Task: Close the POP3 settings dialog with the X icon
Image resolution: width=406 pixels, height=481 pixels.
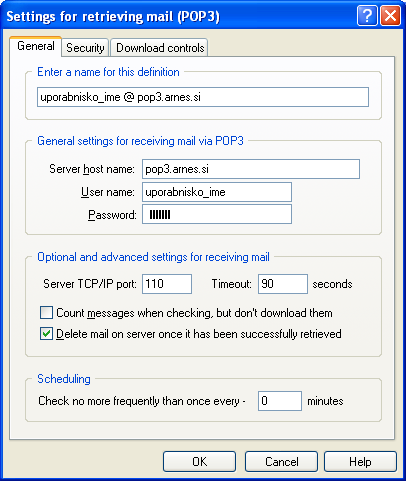Action: pyautogui.click(x=390, y=15)
